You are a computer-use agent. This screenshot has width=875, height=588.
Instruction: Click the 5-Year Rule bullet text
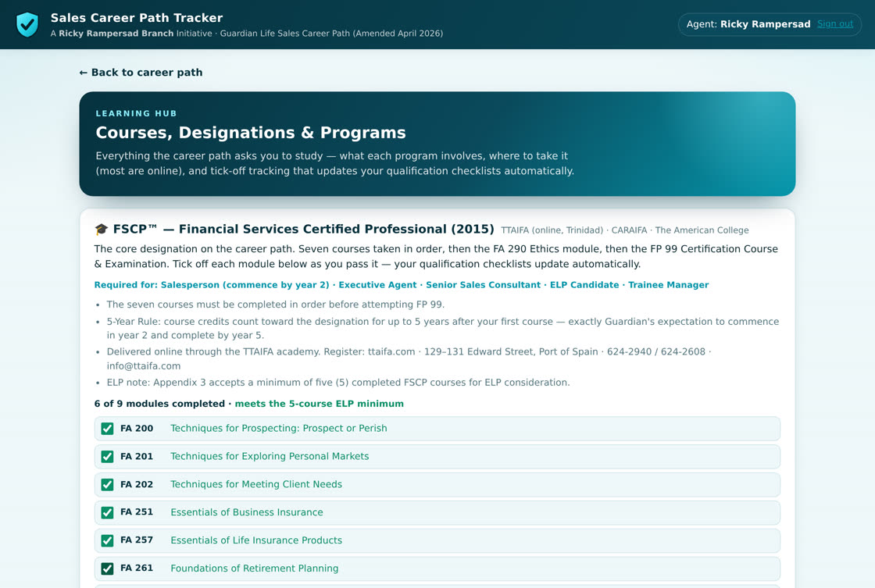click(x=443, y=328)
